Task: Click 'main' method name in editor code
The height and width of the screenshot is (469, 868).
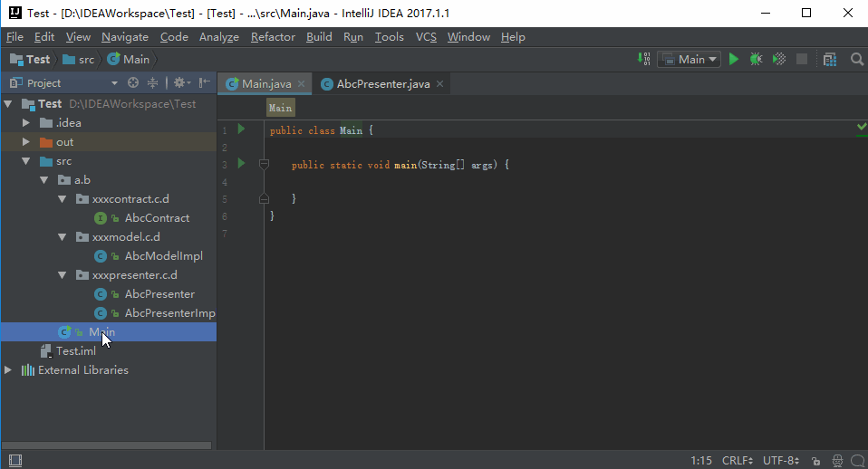Action: (405, 165)
